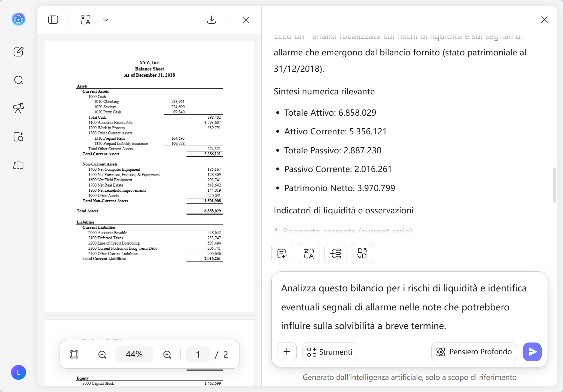Click 'Sintesi numerica rilevante' heading

point(324,91)
